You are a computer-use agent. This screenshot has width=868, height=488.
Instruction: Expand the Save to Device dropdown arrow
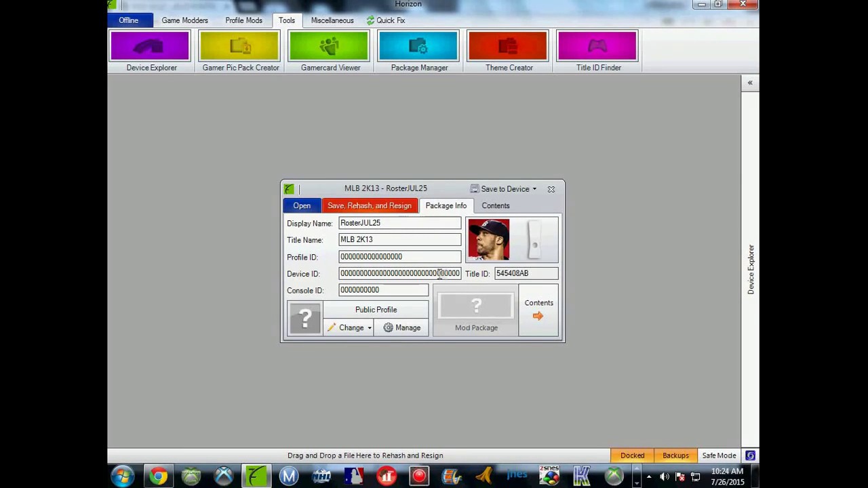(x=534, y=189)
